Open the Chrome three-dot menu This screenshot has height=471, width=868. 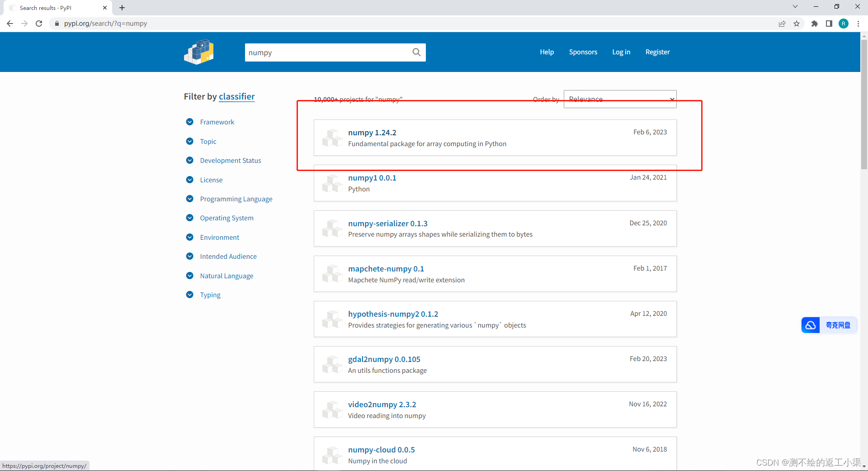(x=858, y=24)
